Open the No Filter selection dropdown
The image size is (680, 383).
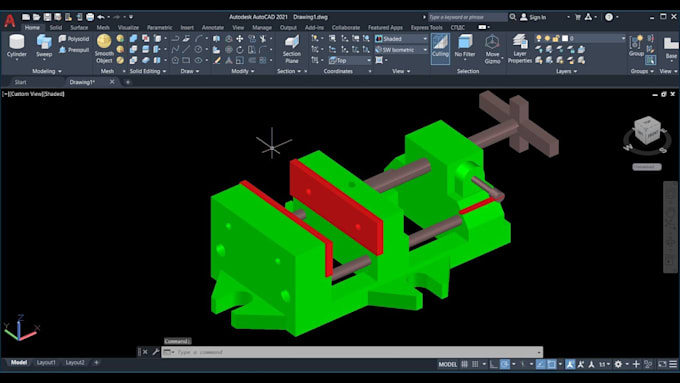(x=465, y=47)
